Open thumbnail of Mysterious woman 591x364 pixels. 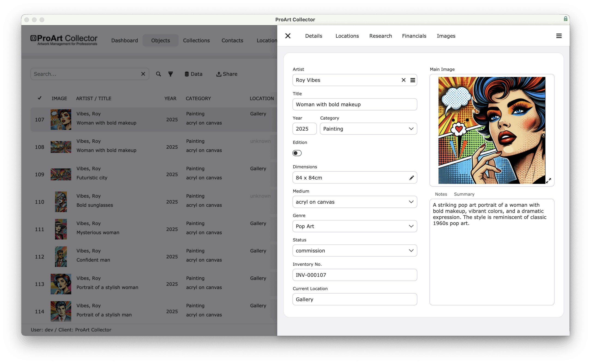point(61,229)
